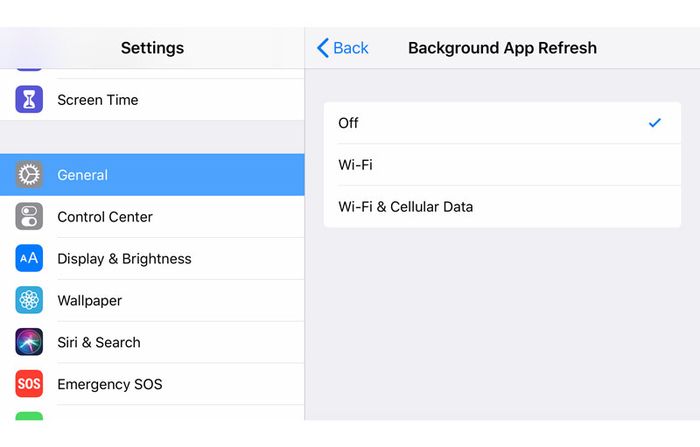Select Wi-Fi & Cellular Data option

tap(502, 207)
